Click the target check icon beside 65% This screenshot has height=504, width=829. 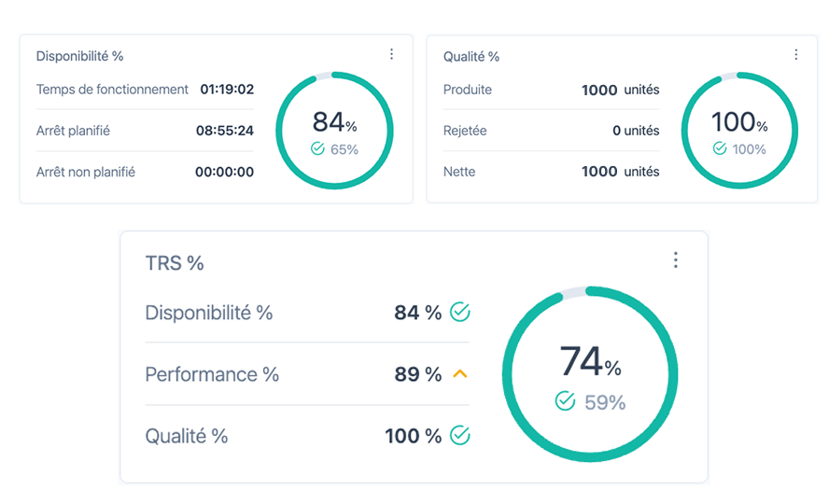[317, 149]
